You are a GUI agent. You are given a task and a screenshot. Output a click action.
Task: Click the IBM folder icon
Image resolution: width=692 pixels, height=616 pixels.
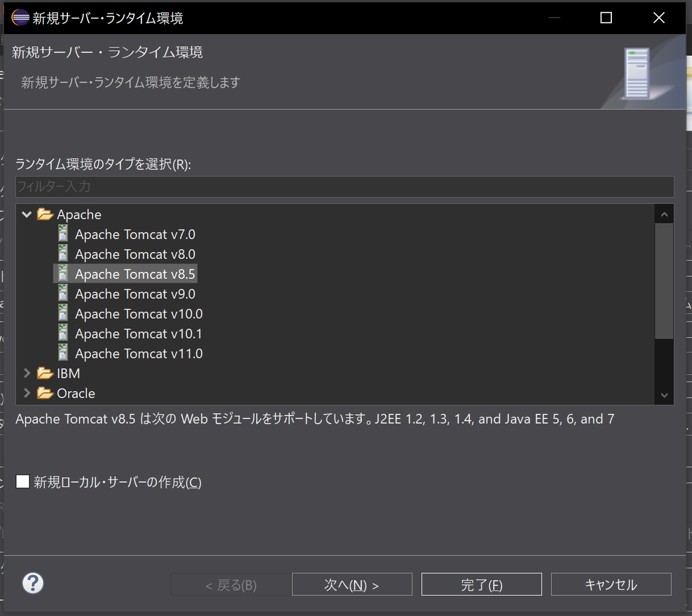pyautogui.click(x=45, y=373)
